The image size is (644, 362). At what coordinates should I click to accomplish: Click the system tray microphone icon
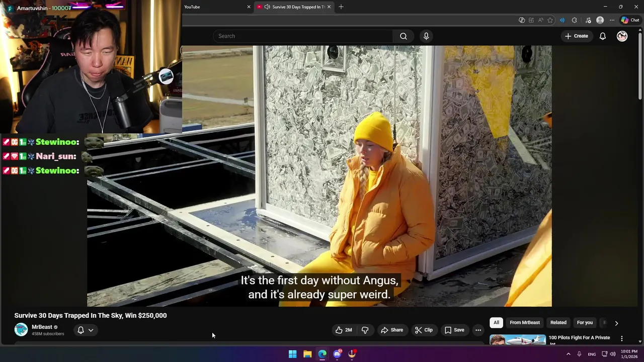pyautogui.click(x=579, y=354)
